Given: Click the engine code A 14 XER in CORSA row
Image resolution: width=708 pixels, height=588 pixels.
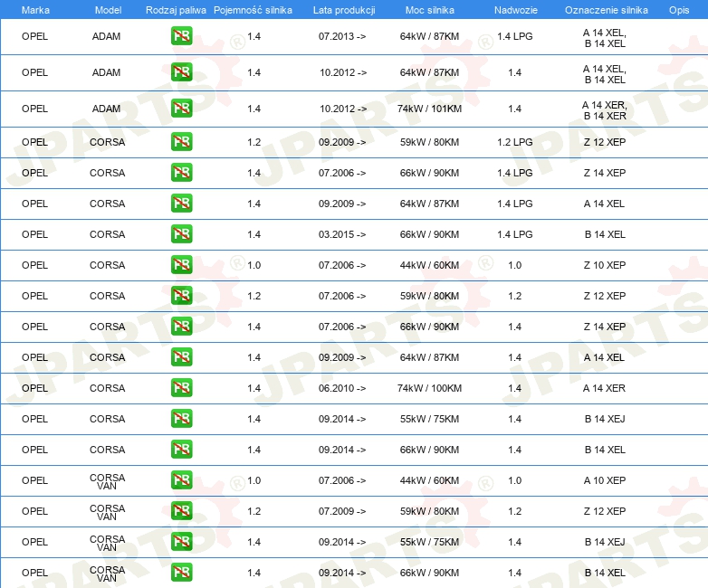Looking at the screenshot, I should [x=604, y=388].
